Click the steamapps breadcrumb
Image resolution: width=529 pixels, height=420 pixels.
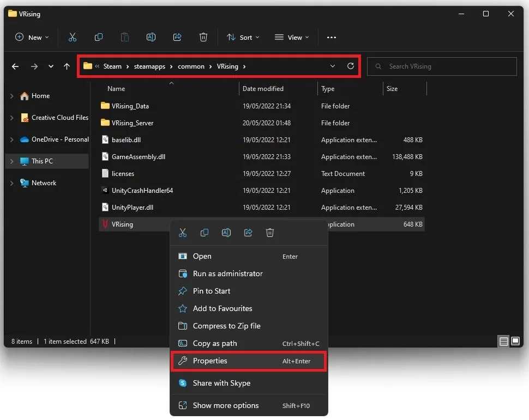coord(149,66)
